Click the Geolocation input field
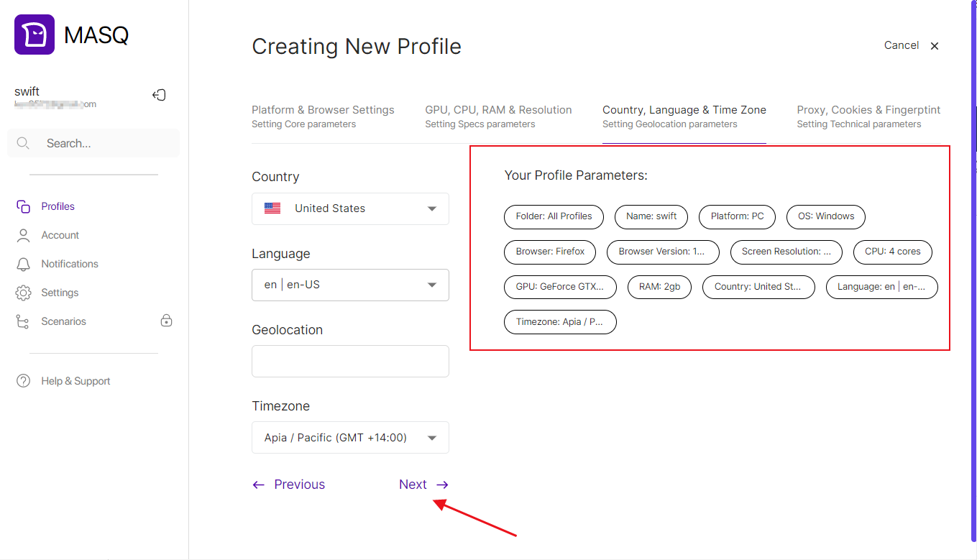Screen dimensions: 977x560 (350, 361)
